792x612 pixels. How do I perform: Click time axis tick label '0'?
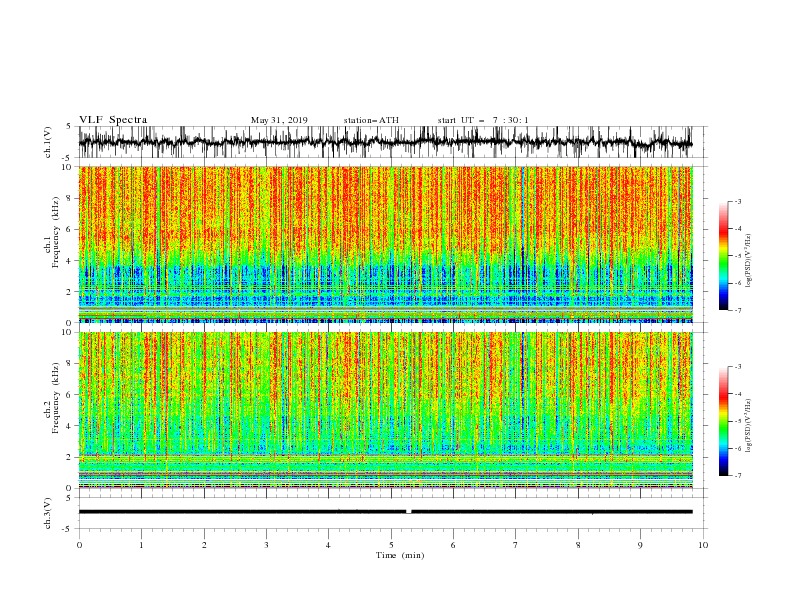pos(79,545)
